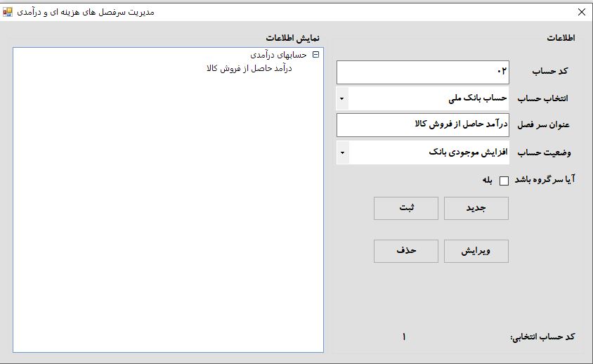Click the نمایش اطلاعات heading

point(292,38)
